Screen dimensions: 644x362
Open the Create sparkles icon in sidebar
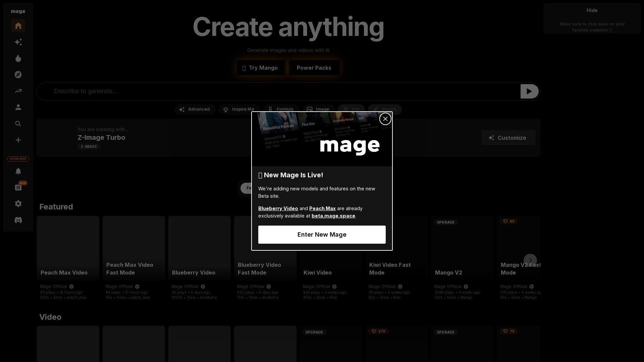(18, 42)
